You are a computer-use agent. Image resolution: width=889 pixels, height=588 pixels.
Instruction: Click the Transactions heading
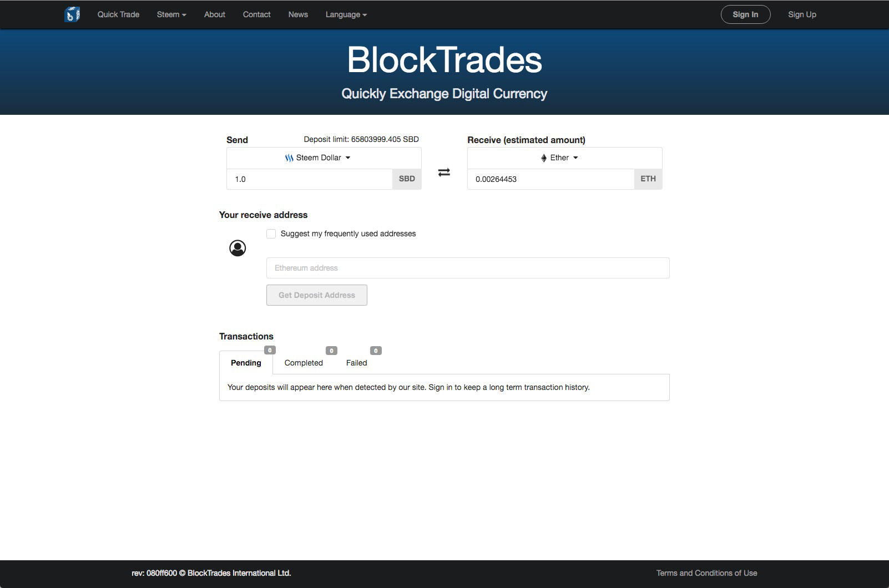246,336
